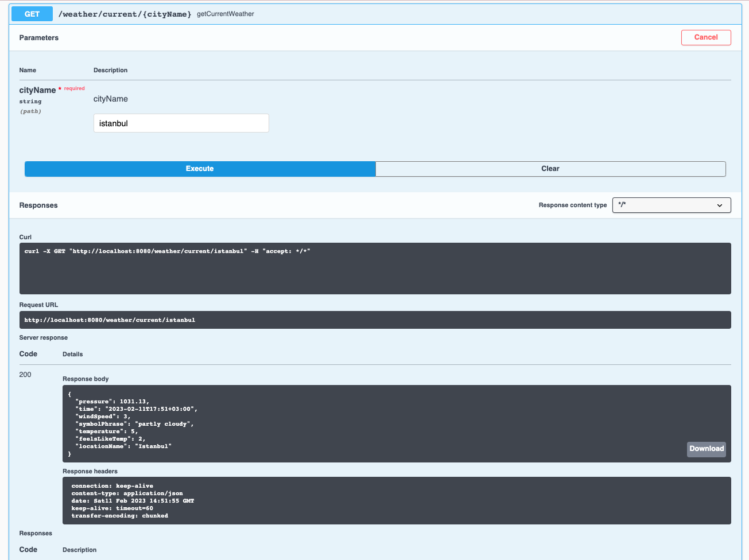This screenshot has height=560, width=749.
Task: Click the keep-alive: timeout=60 header
Action: [112, 508]
